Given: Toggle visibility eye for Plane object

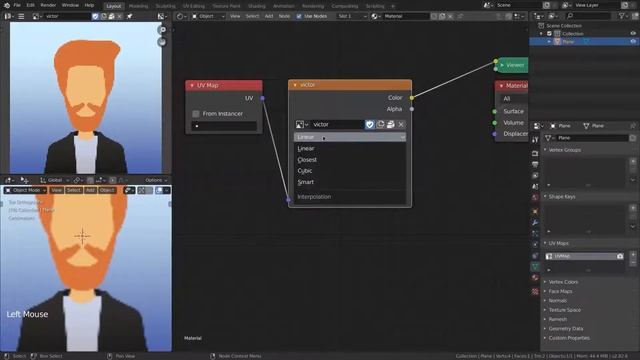Looking at the screenshot, I should point(633,42).
